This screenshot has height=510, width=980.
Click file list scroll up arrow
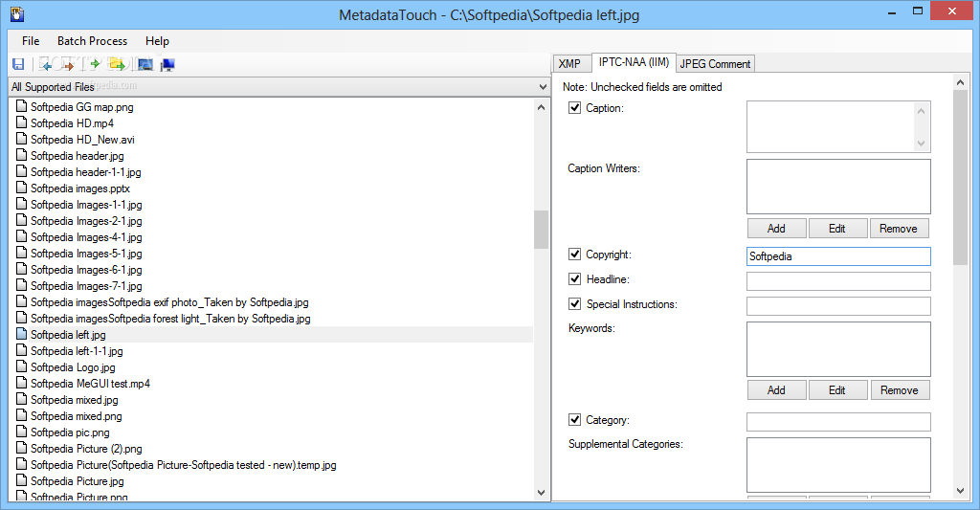[542, 107]
